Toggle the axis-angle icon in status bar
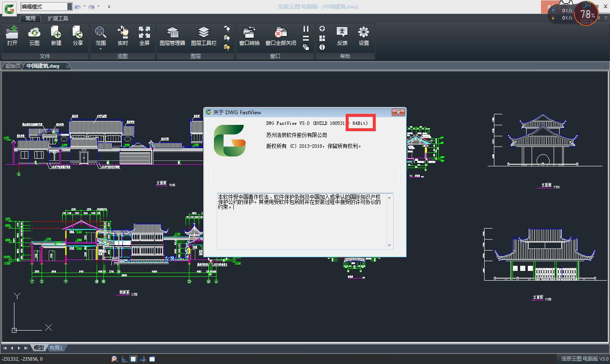 (x=124, y=359)
